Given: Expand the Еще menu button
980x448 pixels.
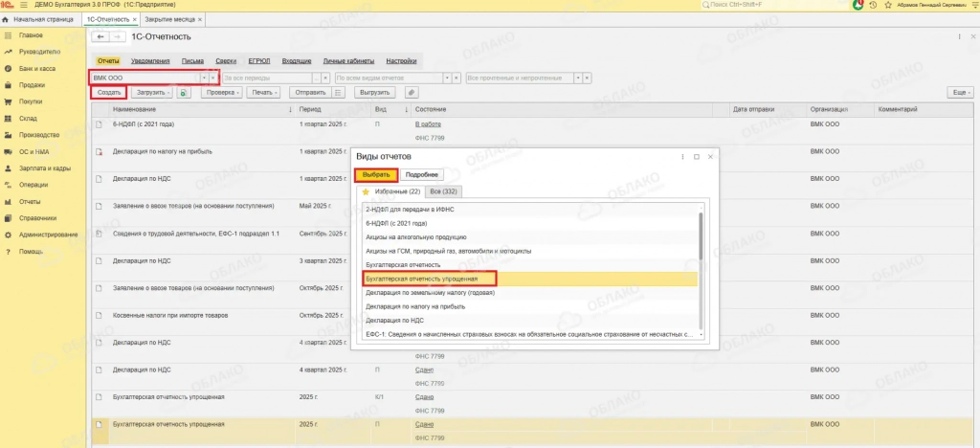Looking at the screenshot, I should tap(961, 93).
